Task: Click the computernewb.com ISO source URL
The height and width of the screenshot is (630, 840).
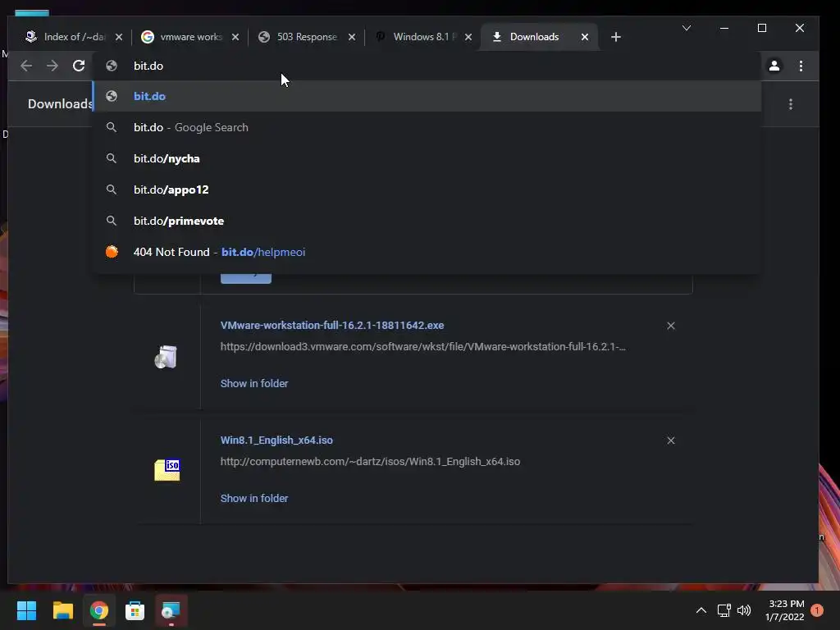Action: pos(370,461)
